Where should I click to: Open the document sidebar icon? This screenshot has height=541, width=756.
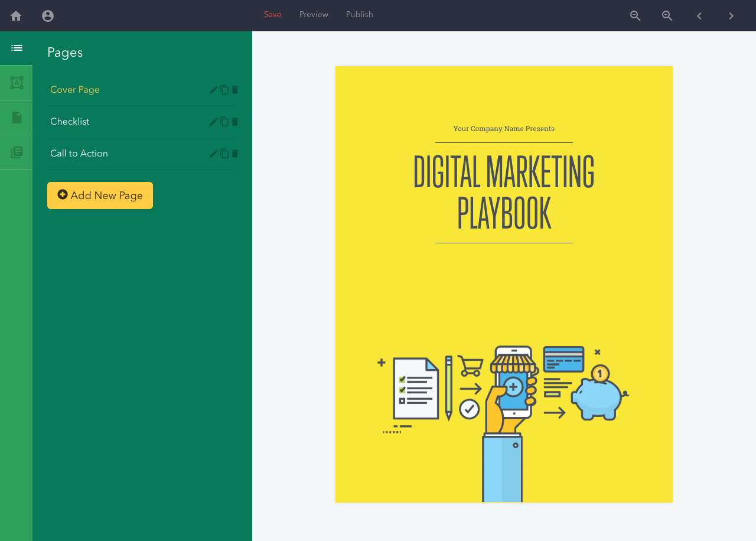(17, 118)
